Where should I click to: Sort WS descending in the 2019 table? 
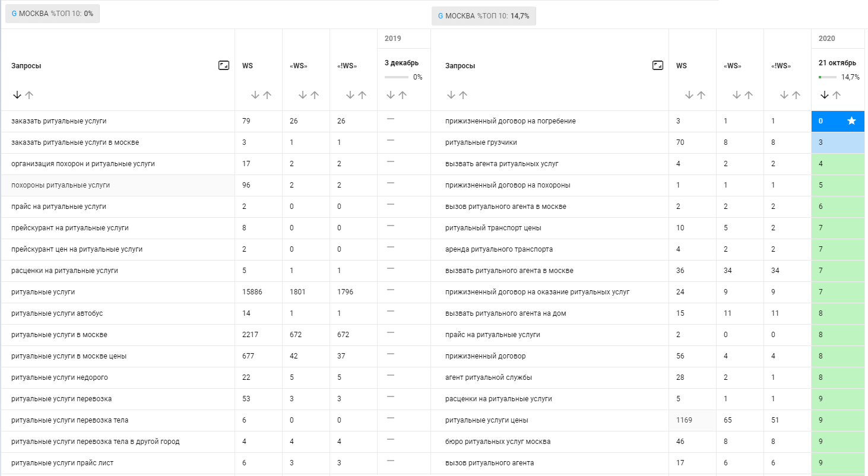coord(255,95)
